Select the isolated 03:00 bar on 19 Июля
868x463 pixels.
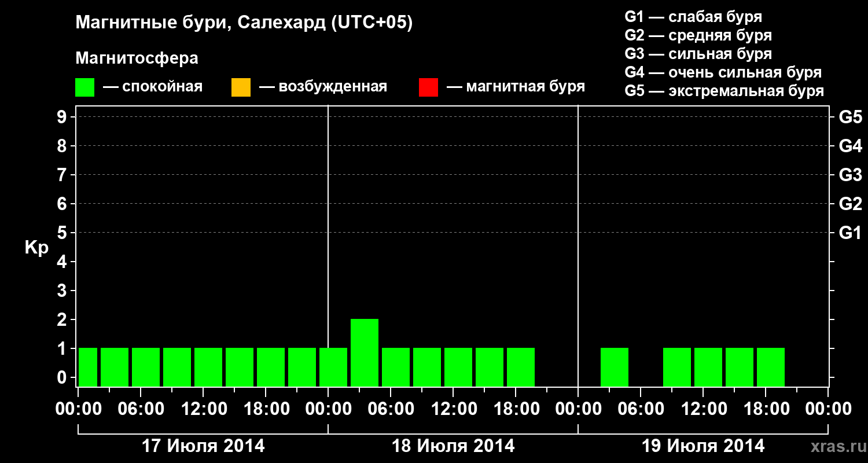[615, 367]
